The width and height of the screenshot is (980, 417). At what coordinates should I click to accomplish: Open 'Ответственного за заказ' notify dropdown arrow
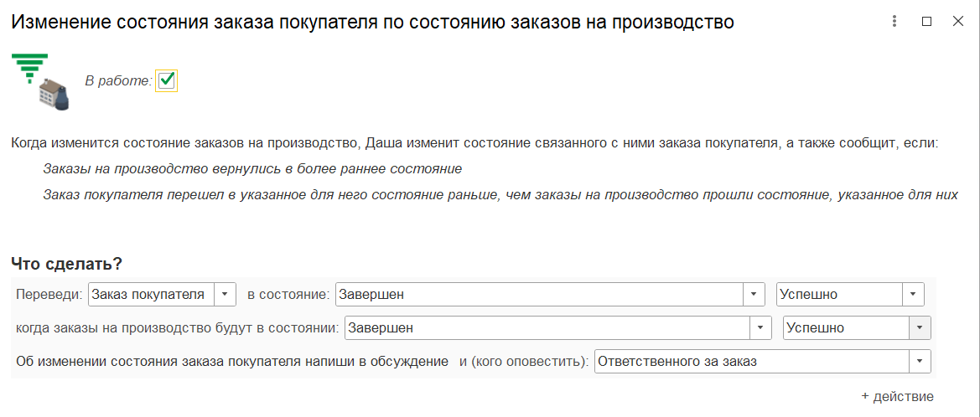pos(920,362)
